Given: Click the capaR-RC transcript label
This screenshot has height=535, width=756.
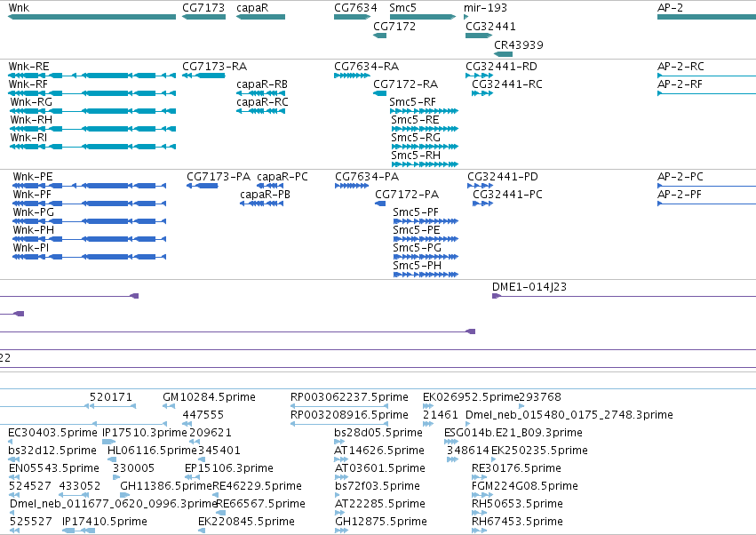Looking at the screenshot, I should (262, 102).
